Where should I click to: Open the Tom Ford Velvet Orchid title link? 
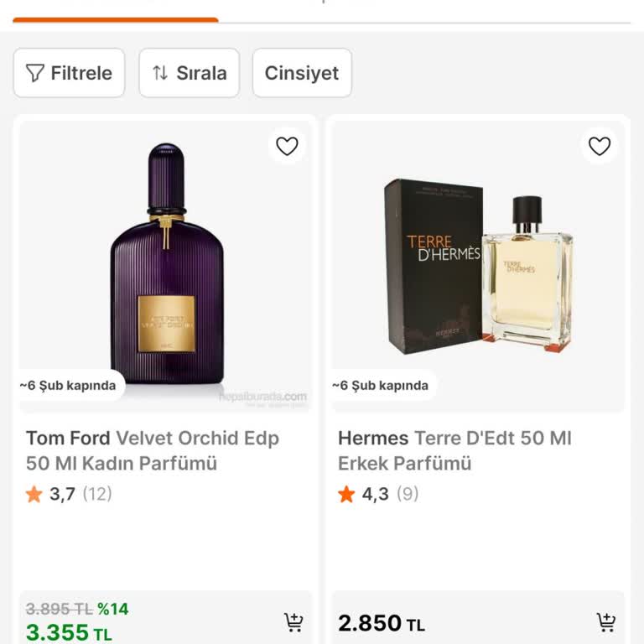[153, 450]
